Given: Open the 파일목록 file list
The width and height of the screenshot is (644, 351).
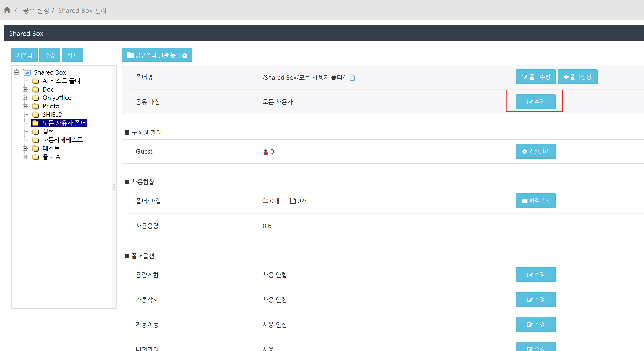Looking at the screenshot, I should click(535, 201).
